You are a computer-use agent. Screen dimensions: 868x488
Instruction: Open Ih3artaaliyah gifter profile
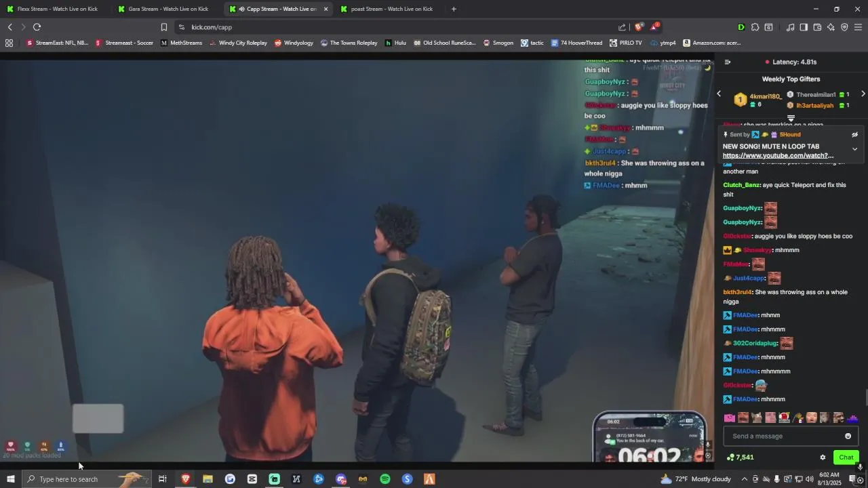coord(816,106)
